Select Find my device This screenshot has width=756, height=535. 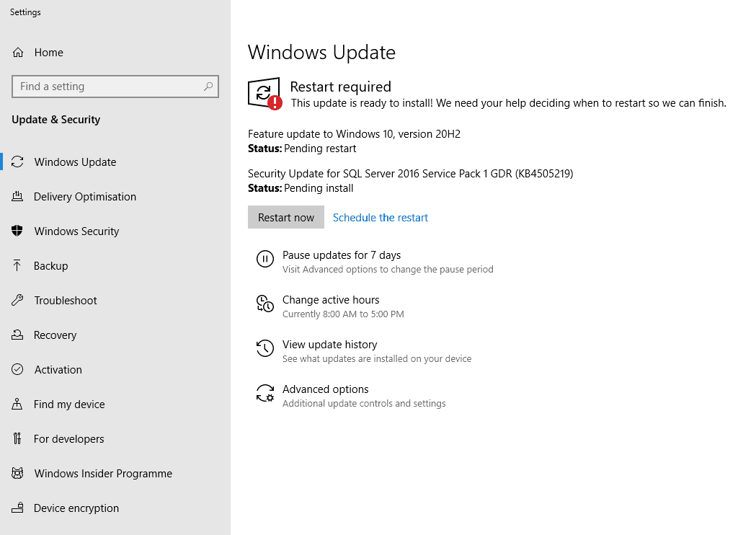pyautogui.click(x=69, y=404)
